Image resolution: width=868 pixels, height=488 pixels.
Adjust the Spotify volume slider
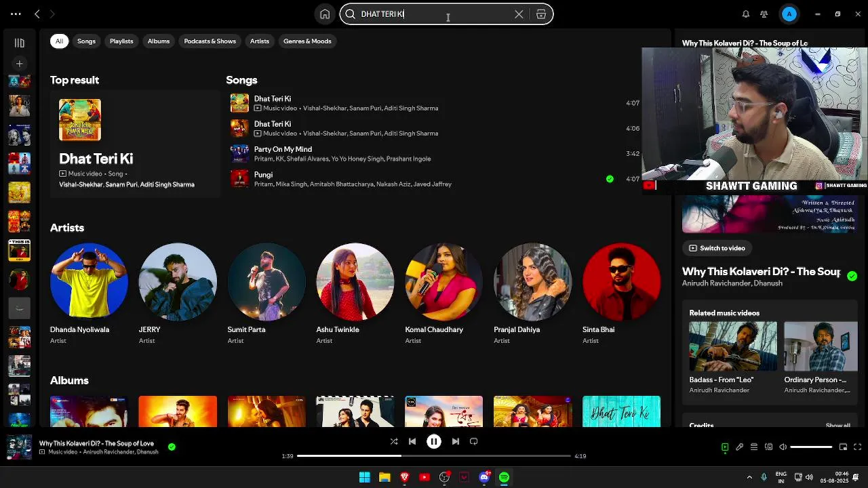tap(811, 447)
